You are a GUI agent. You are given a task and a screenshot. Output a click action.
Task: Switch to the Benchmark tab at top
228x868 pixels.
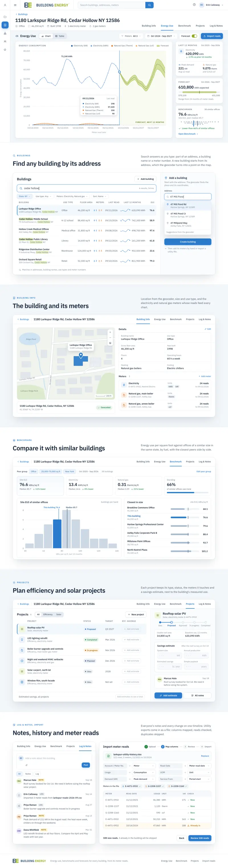pos(184,26)
